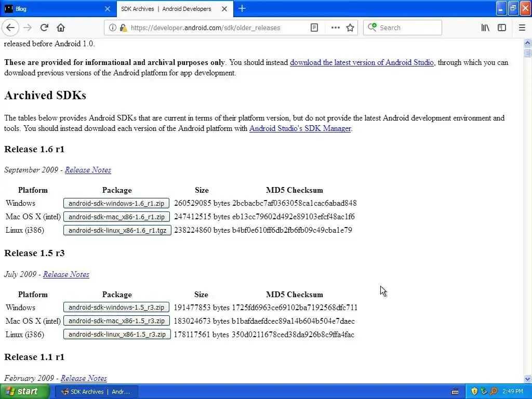
Task: Click the scrollbar down arrow
Action: tap(527, 379)
